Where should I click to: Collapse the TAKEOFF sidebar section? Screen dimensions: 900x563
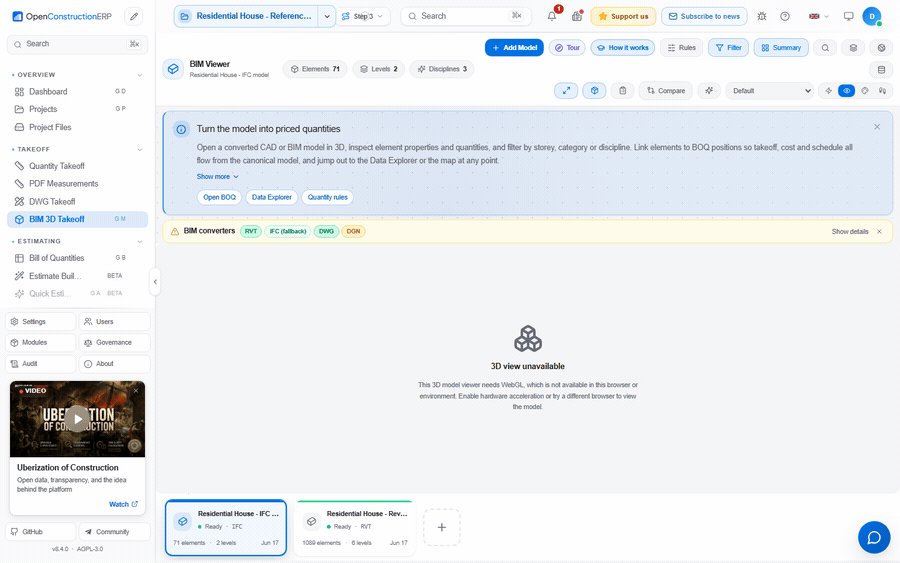point(139,150)
